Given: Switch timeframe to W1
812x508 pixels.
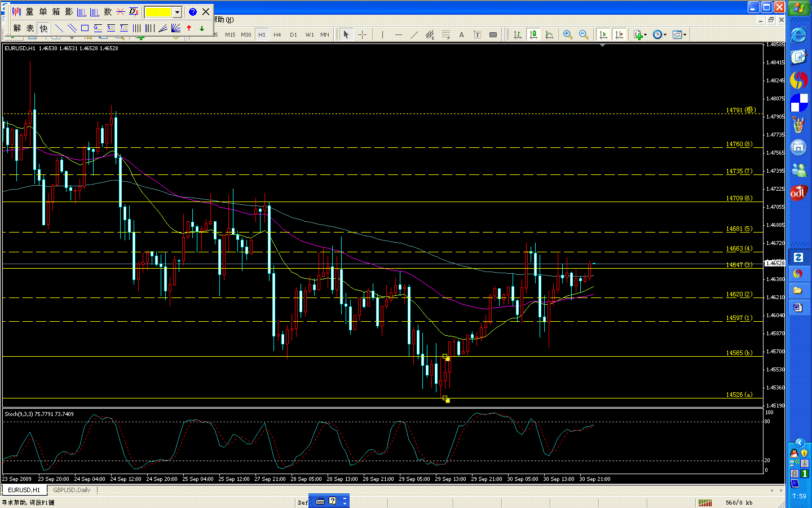Looking at the screenshot, I should [310, 35].
